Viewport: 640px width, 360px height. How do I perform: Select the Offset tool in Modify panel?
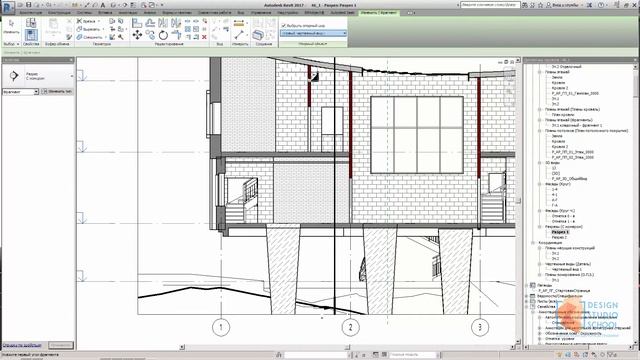click(150, 23)
